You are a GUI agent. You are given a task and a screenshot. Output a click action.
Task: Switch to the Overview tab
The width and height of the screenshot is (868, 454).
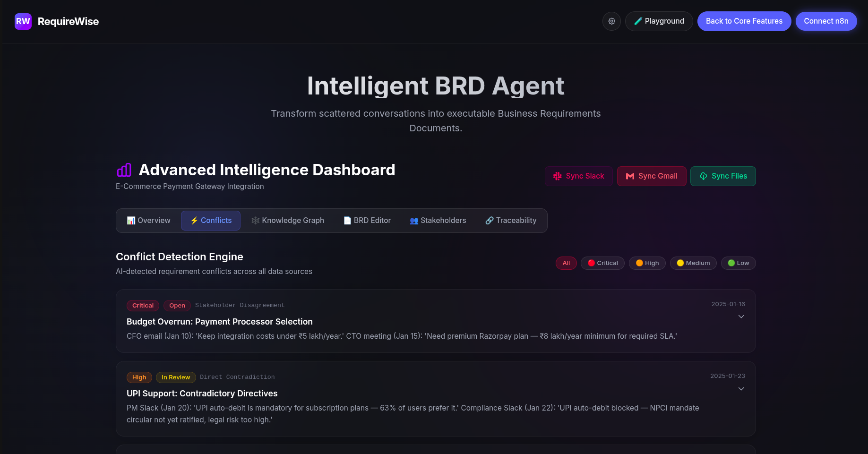coord(148,220)
